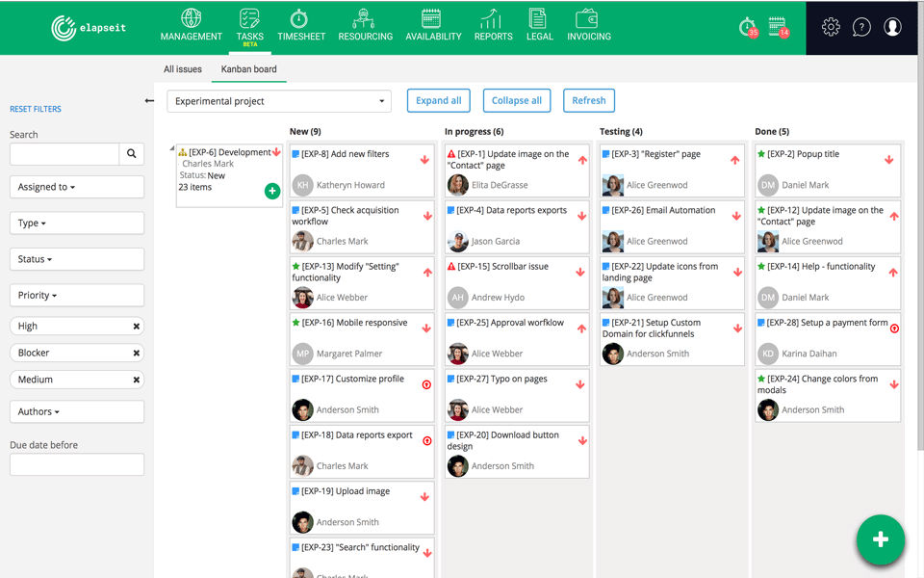Open the Availability calendar icon
This screenshot has width=924, height=578.
click(x=431, y=18)
